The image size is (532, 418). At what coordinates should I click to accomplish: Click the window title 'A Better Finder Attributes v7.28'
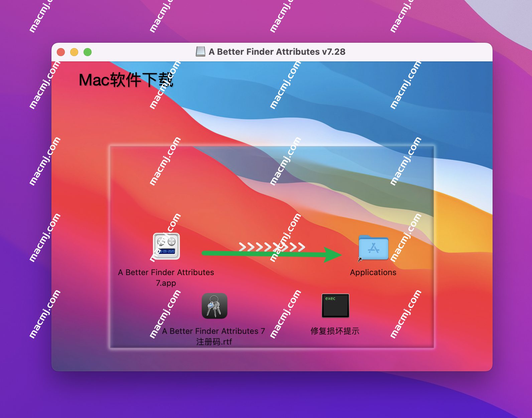(277, 52)
